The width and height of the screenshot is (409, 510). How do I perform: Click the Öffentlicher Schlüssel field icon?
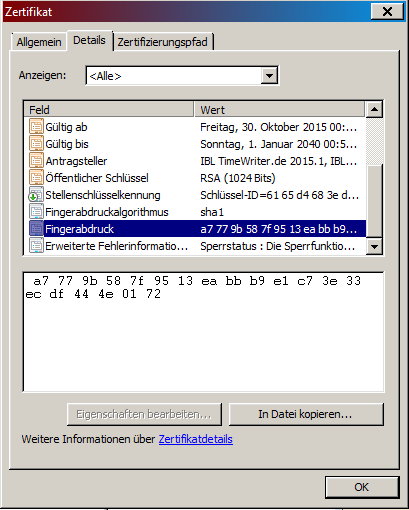point(36,178)
